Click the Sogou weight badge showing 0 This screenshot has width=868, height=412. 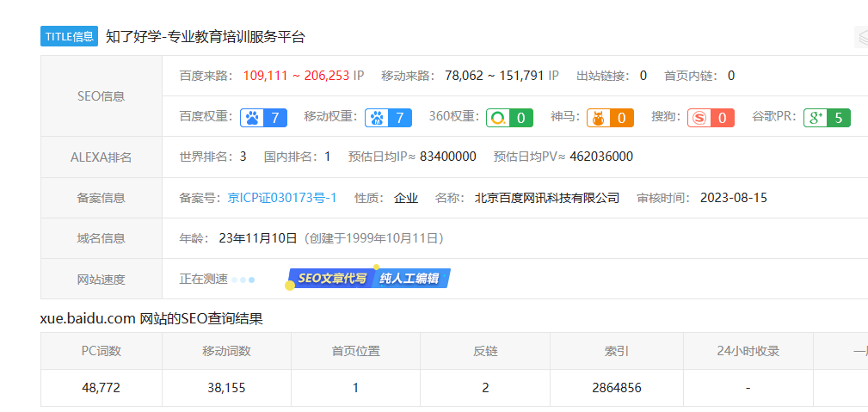711,117
